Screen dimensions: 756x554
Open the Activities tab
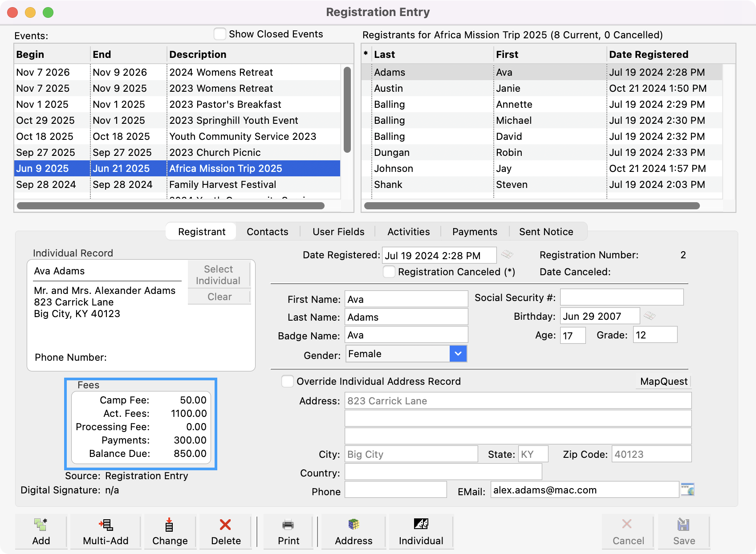click(408, 232)
